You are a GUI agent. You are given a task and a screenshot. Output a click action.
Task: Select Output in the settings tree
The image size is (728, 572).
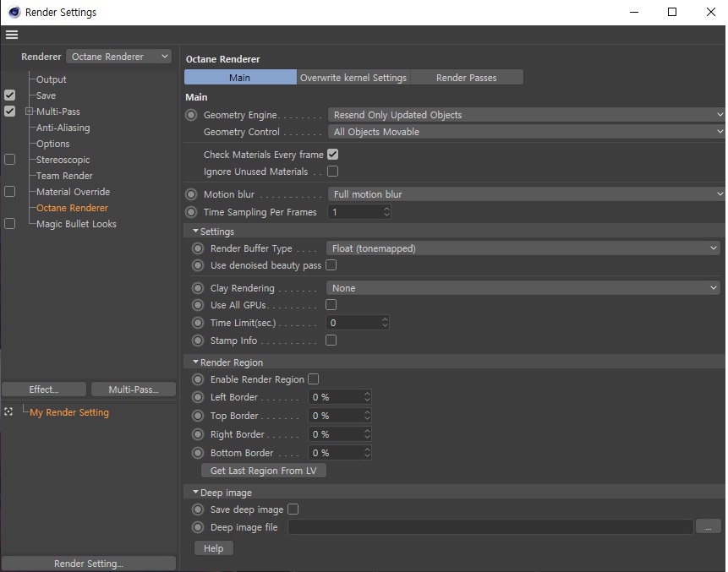51,79
